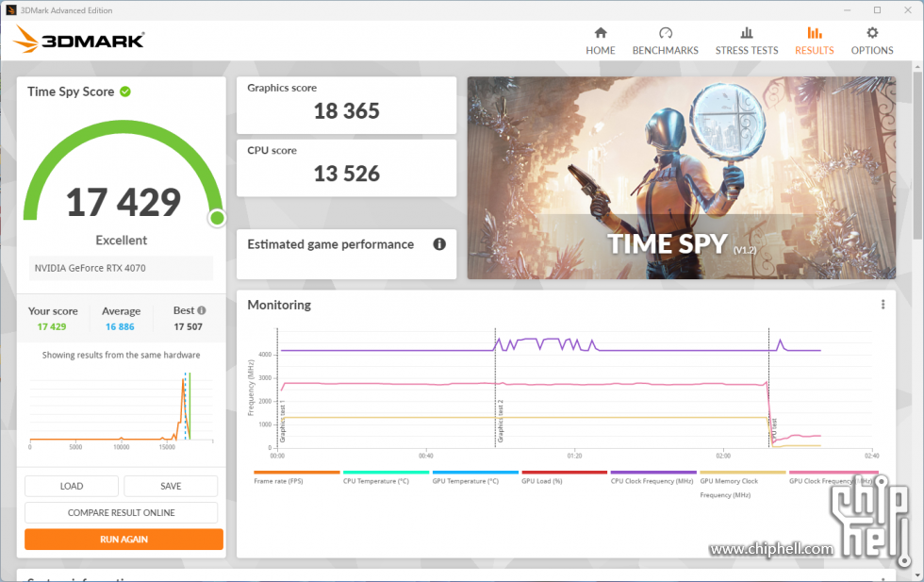Click the Graphics test 1 marker line
The height and width of the screenshot is (582, 924).
coord(277,388)
